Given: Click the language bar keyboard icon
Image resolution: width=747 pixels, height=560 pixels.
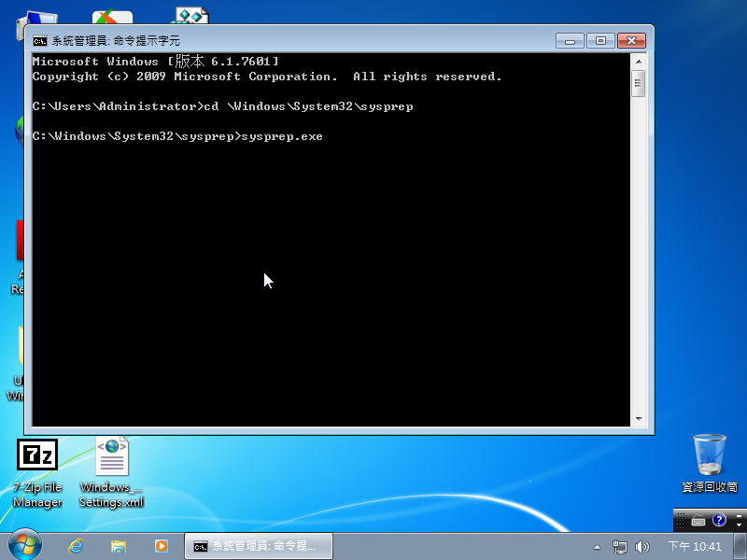Looking at the screenshot, I should click(x=698, y=521).
